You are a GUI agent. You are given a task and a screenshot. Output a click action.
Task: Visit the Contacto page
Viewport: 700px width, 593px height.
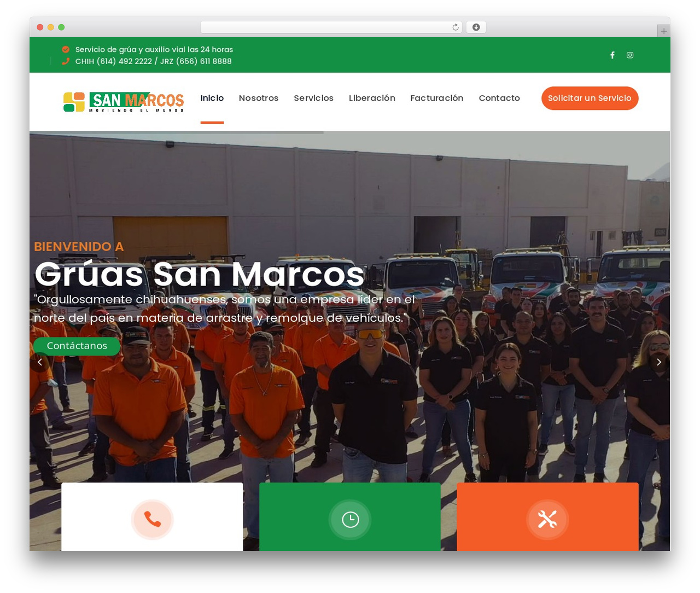499,98
